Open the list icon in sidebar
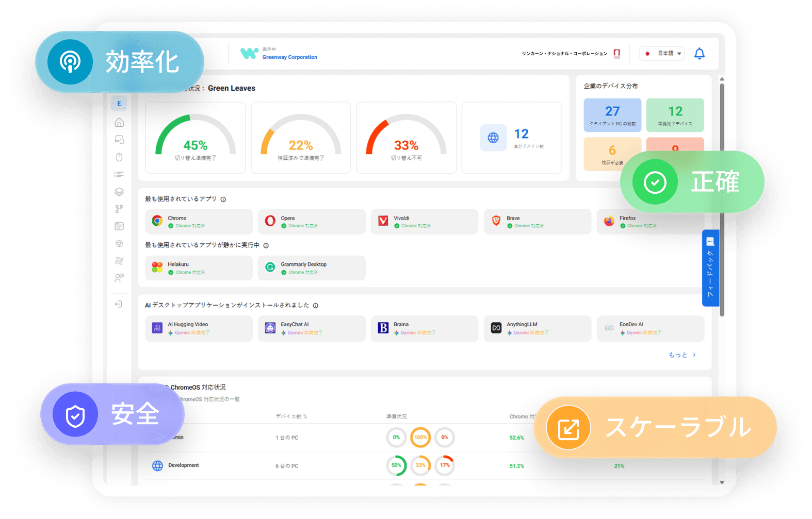This screenshot has width=812, height=519. tap(119, 174)
